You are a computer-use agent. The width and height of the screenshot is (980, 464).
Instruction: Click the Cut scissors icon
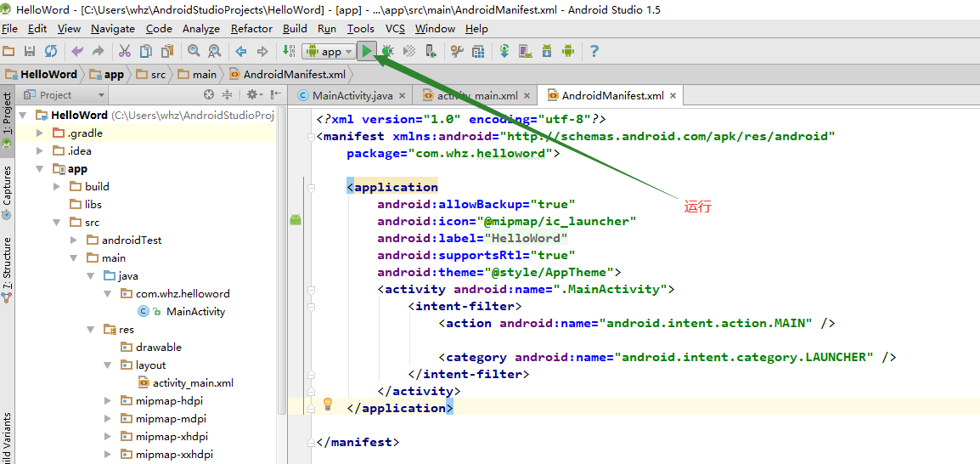pos(125,51)
